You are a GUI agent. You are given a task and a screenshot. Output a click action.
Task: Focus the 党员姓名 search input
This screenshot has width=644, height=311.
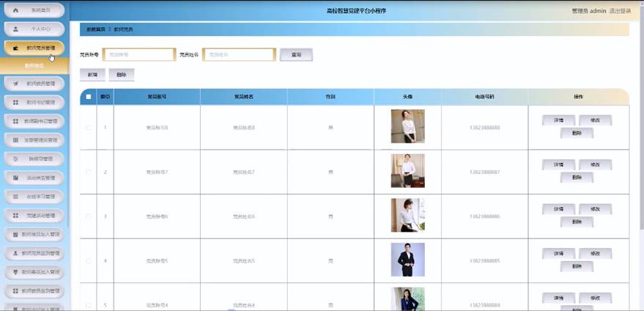[x=239, y=55]
